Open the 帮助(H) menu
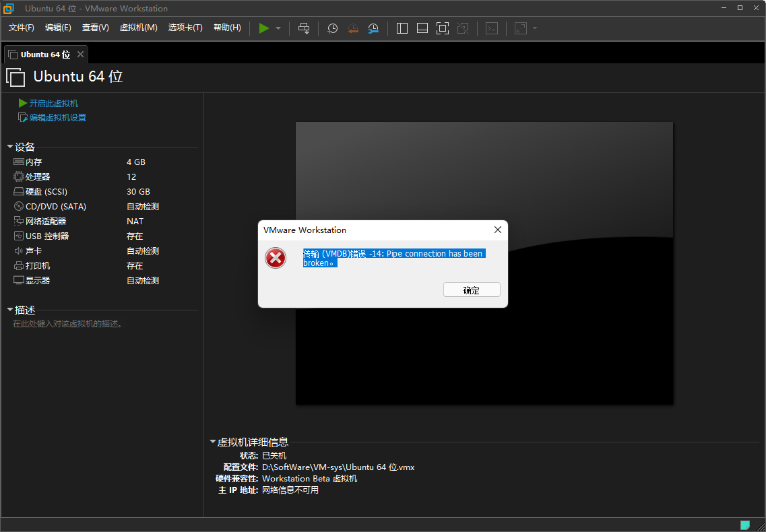 227,28
